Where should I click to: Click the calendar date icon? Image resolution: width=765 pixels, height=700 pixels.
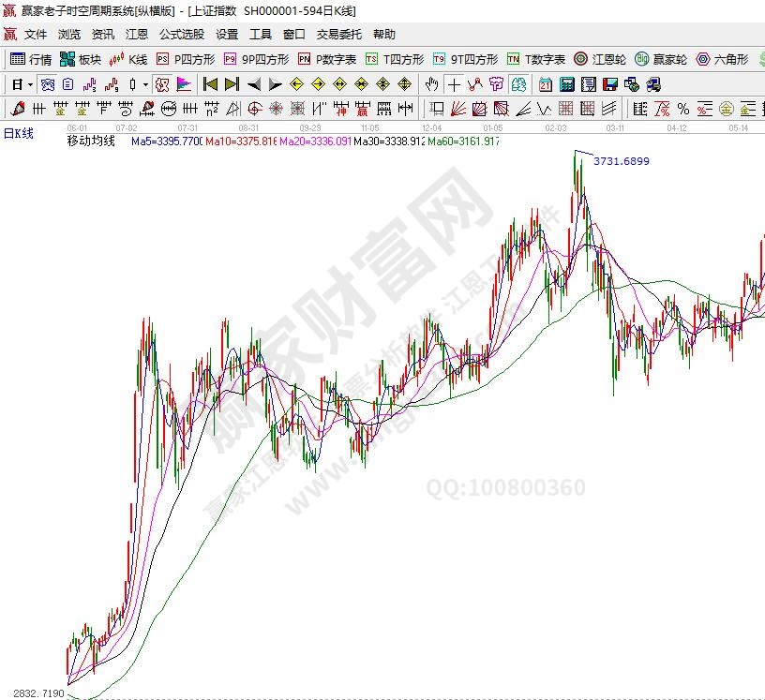click(x=546, y=84)
